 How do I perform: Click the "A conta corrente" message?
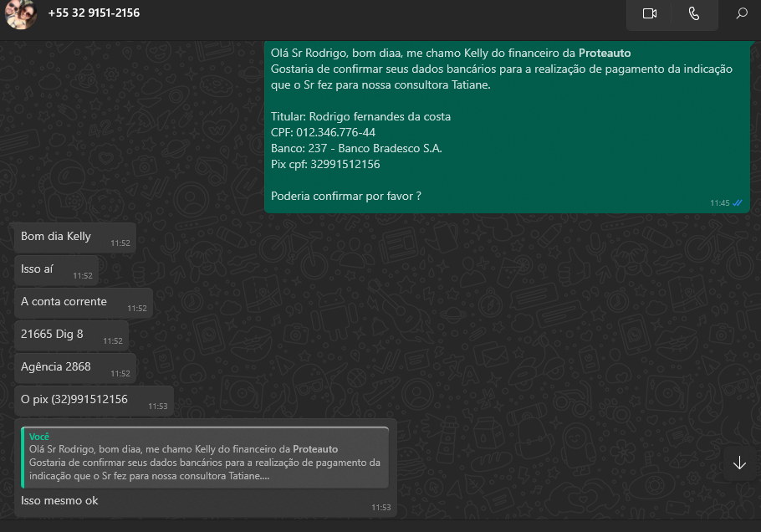point(64,302)
